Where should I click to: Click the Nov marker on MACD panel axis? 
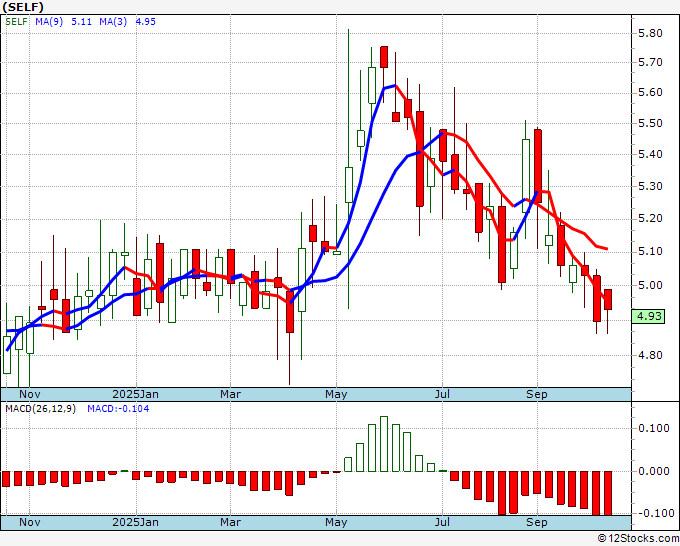(31, 522)
